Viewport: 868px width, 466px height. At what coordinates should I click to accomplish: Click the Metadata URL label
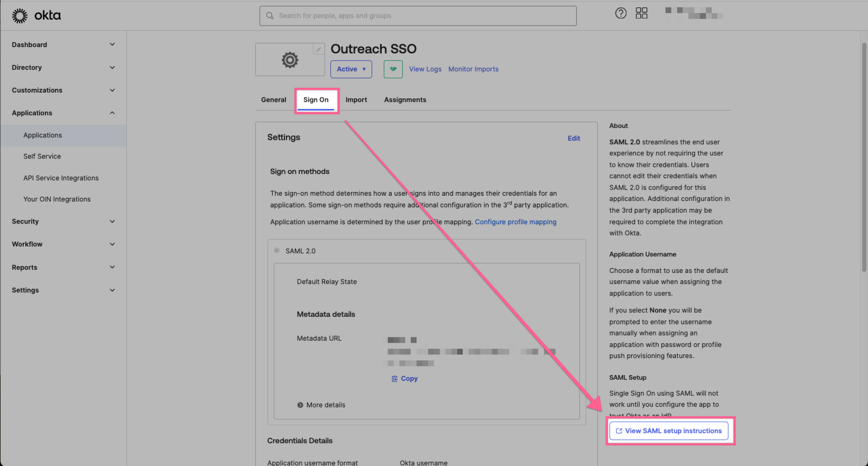pyautogui.click(x=319, y=339)
